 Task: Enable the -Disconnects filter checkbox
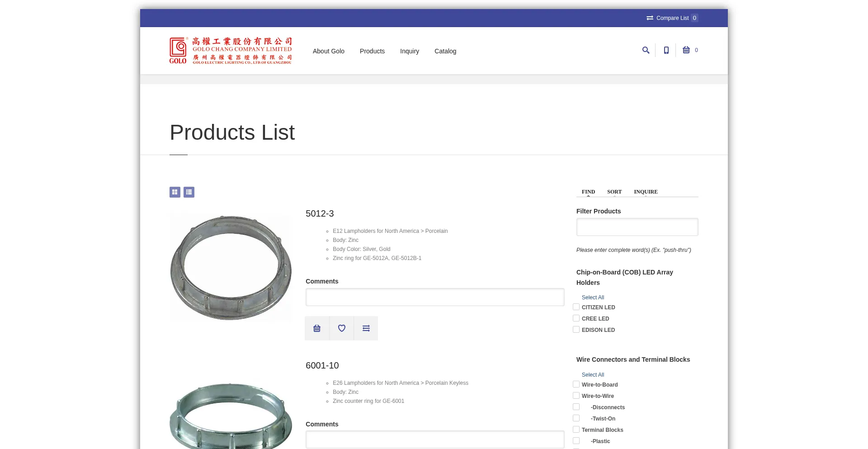tap(576, 407)
